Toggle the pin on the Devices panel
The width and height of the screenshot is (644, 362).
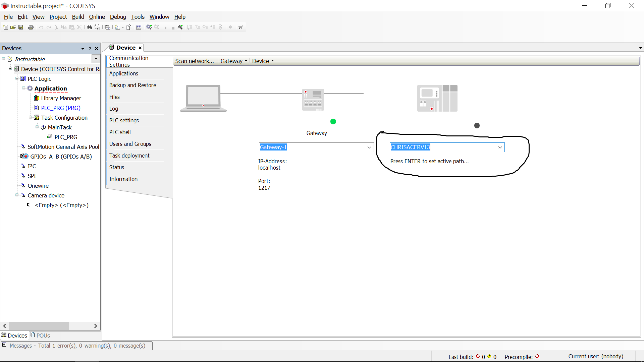[90, 49]
